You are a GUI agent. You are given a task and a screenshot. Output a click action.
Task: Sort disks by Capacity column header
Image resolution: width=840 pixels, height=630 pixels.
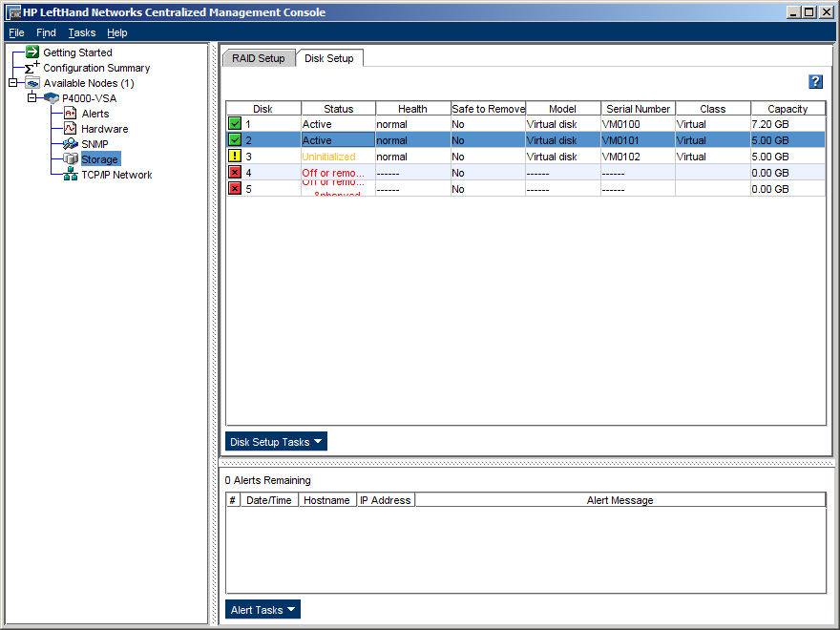pos(787,109)
